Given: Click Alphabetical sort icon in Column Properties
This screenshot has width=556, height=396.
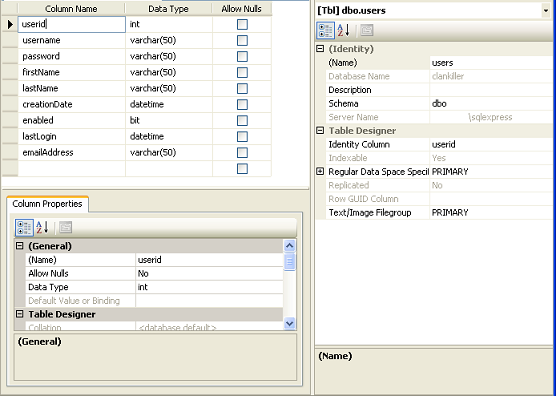Looking at the screenshot, I should pos(42,228).
